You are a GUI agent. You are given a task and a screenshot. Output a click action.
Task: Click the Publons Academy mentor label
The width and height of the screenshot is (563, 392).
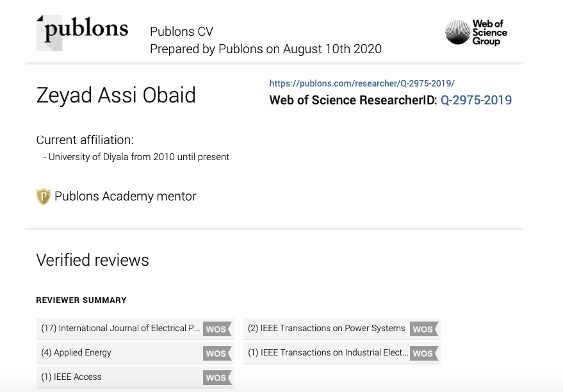126,197
